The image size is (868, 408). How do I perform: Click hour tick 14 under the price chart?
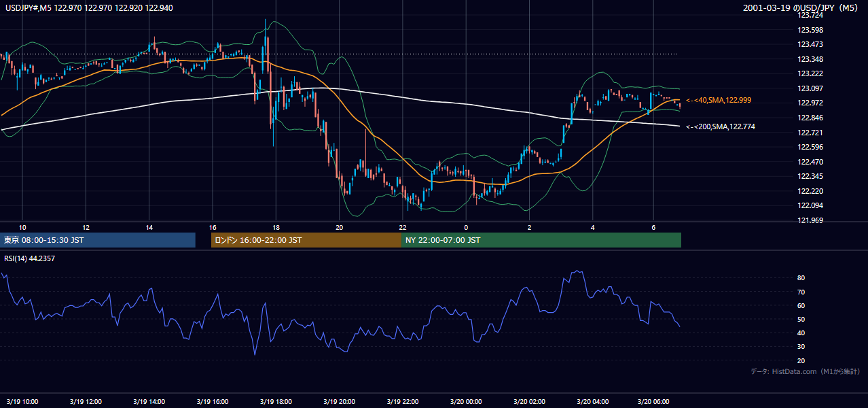click(x=149, y=227)
